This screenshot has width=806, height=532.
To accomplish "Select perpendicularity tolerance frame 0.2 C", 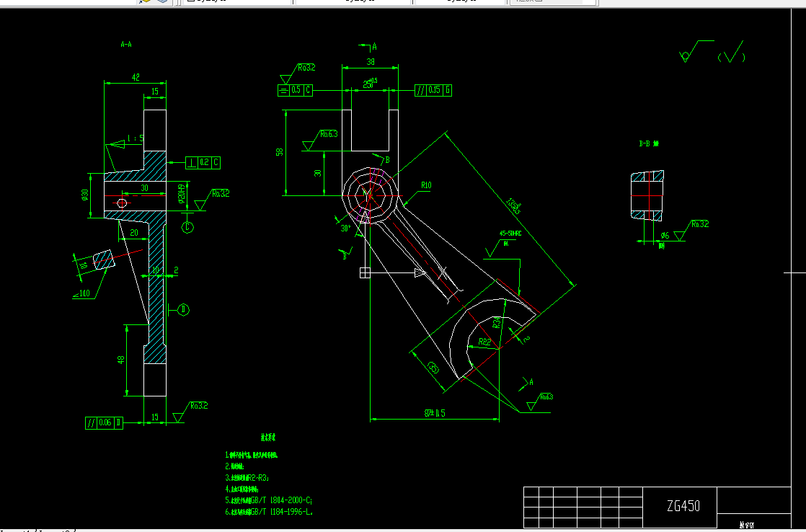I will [x=203, y=163].
